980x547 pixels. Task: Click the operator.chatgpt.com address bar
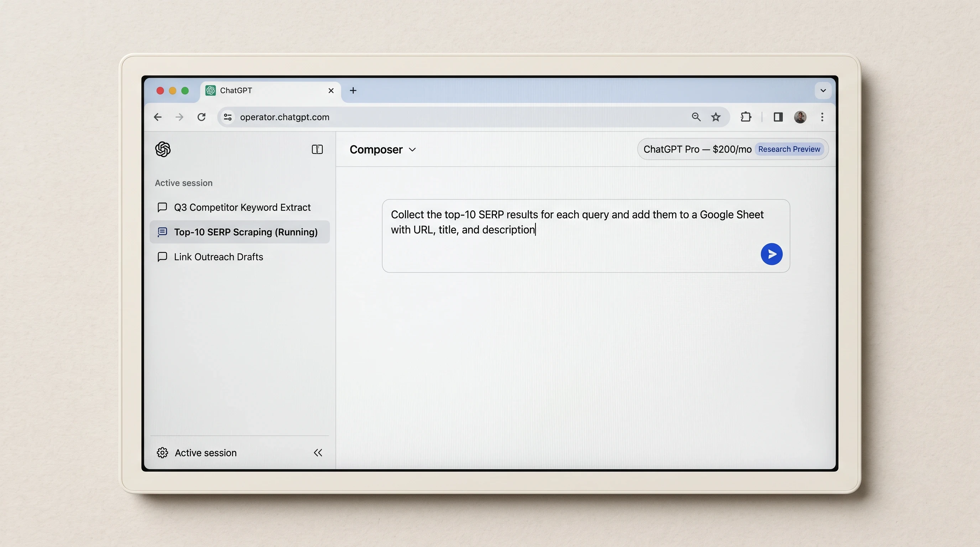pos(473,117)
